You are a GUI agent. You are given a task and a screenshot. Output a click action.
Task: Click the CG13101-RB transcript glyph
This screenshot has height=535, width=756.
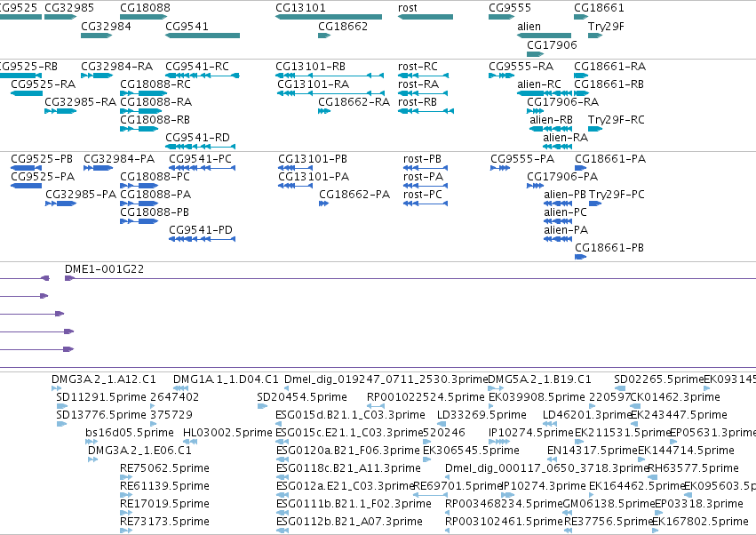tap(330, 76)
